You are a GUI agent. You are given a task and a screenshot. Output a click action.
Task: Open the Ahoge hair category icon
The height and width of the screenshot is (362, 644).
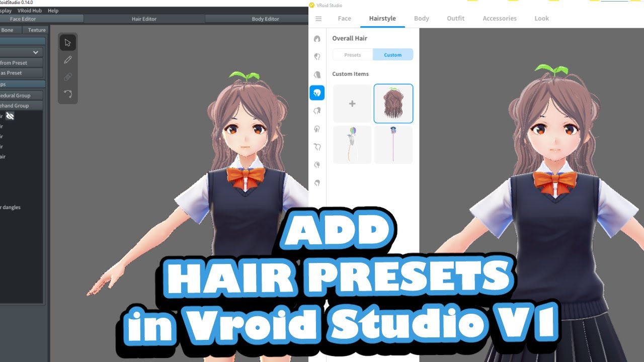point(317,129)
